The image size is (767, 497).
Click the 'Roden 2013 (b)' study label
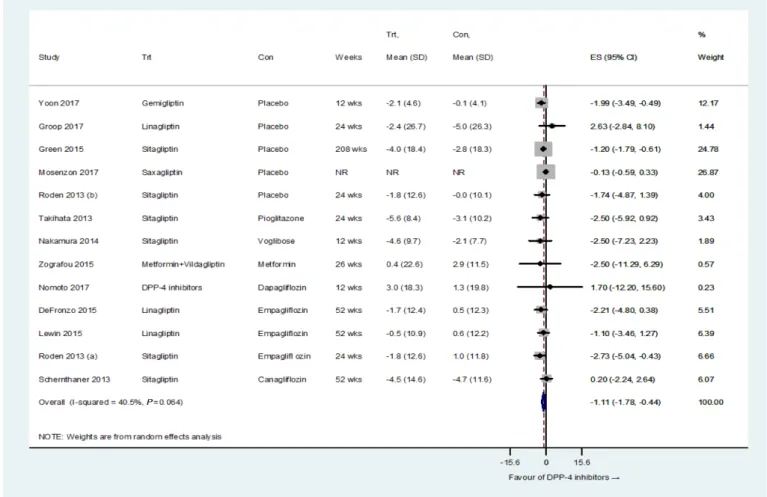click(x=68, y=195)
